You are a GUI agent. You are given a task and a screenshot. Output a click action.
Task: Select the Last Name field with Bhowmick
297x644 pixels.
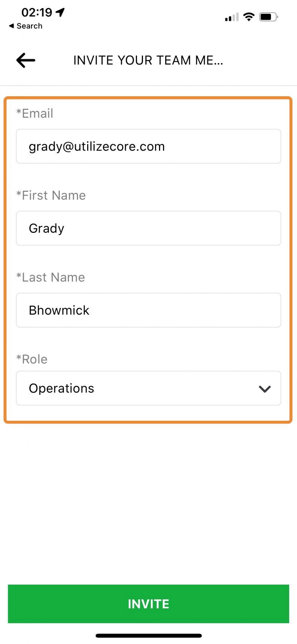tap(148, 310)
